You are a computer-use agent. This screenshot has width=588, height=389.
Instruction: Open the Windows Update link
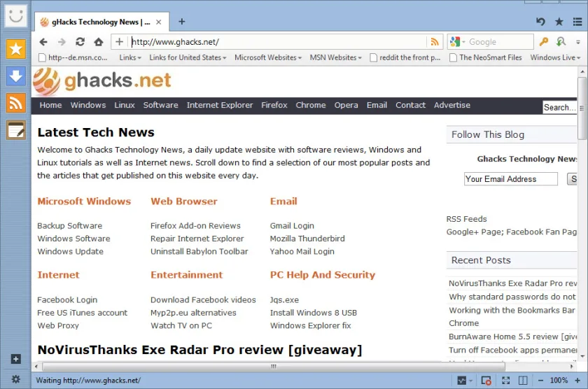point(70,251)
